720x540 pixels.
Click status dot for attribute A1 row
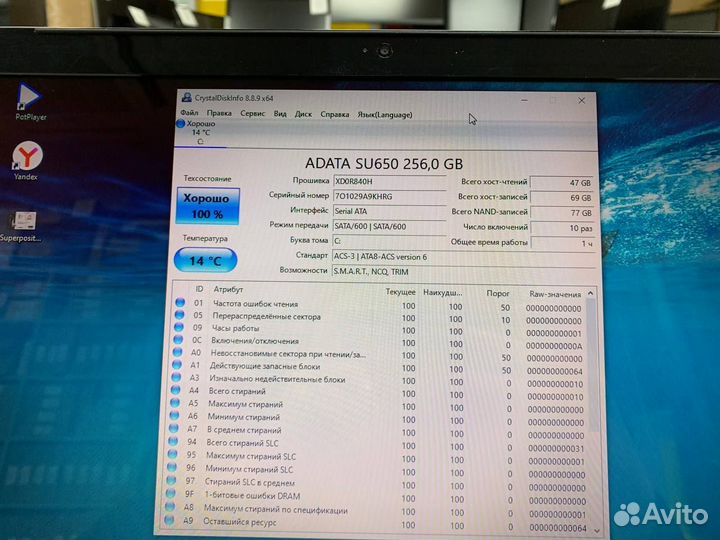tap(177, 365)
